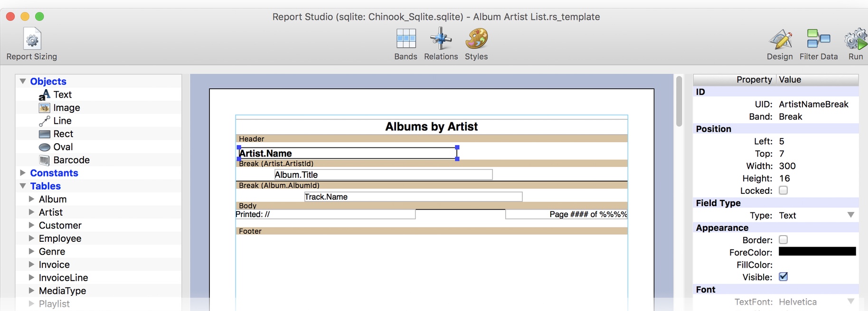Viewport: 868px width, 311px height.
Task: Open the Report Sizing tool
Action: (x=32, y=40)
